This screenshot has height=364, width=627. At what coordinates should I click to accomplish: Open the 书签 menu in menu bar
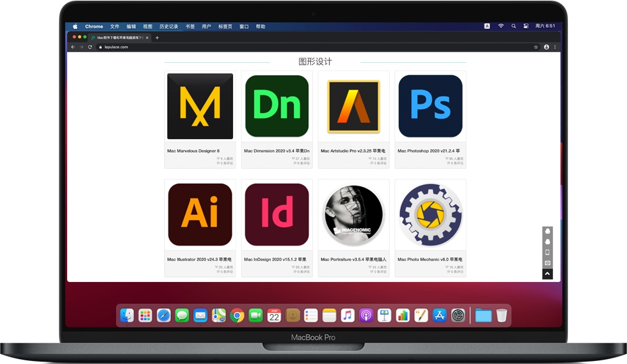(x=190, y=27)
